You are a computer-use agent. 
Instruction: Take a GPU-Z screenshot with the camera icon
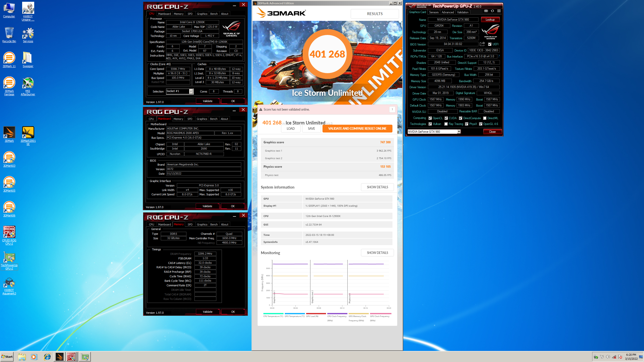(x=486, y=11)
